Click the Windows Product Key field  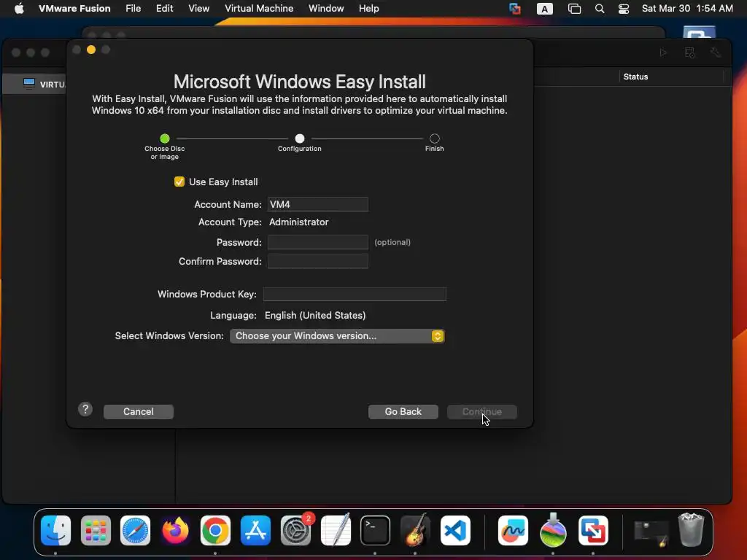coord(355,294)
